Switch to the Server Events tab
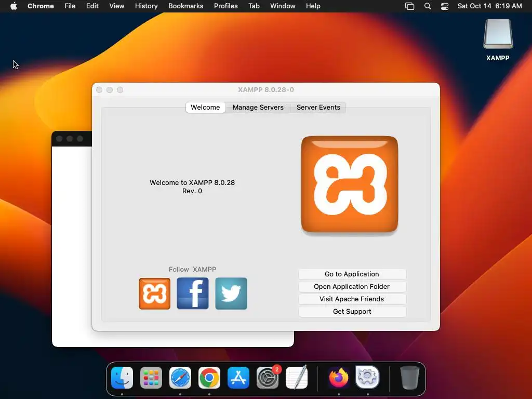 click(x=318, y=107)
